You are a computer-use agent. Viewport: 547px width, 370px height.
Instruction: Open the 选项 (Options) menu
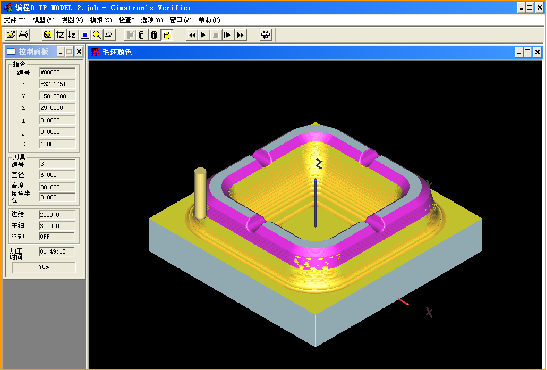[x=152, y=20]
